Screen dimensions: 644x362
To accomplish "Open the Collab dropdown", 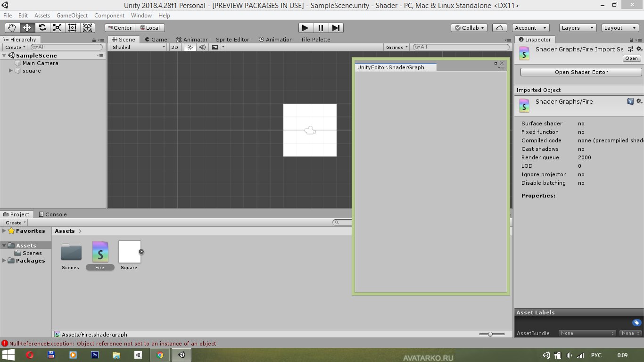I will click(470, 28).
